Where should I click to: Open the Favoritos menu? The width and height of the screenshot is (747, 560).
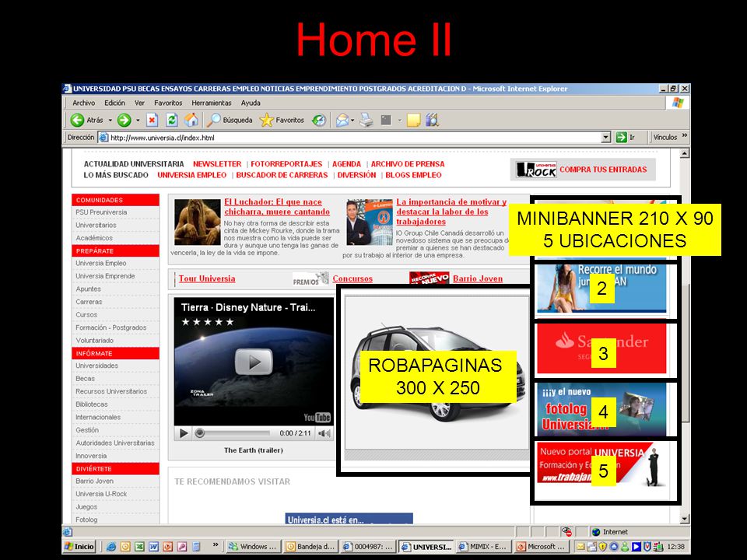168,103
